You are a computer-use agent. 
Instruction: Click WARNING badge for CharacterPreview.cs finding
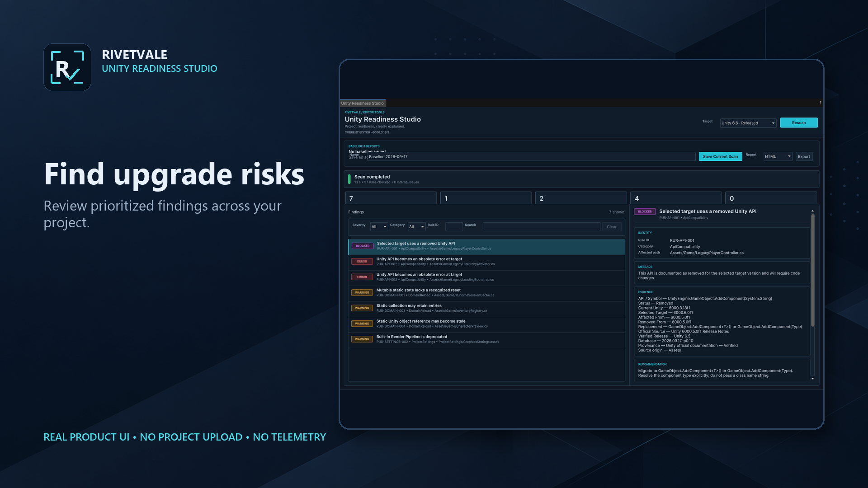pyautogui.click(x=362, y=324)
